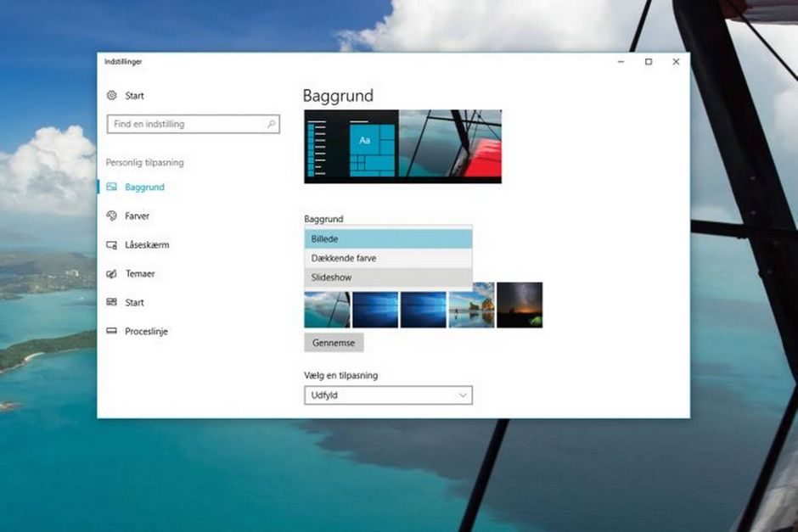The height and width of the screenshot is (532, 798).
Task: Open the Temaer settings page
Action: [x=140, y=273]
